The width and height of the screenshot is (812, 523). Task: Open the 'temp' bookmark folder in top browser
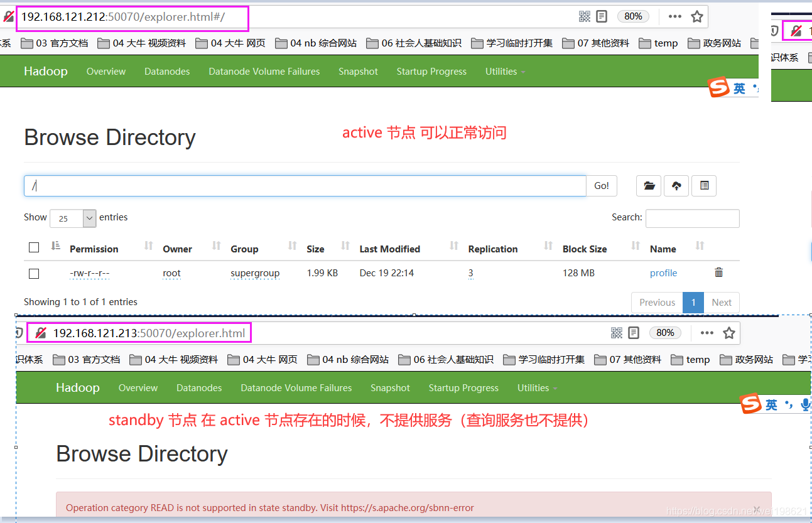coord(658,43)
